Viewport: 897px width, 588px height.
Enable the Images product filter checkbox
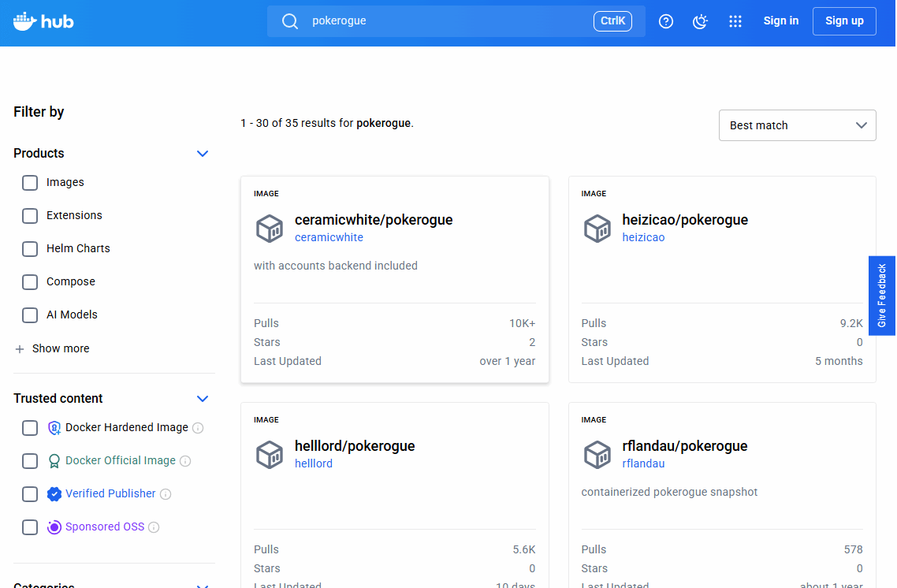click(30, 183)
